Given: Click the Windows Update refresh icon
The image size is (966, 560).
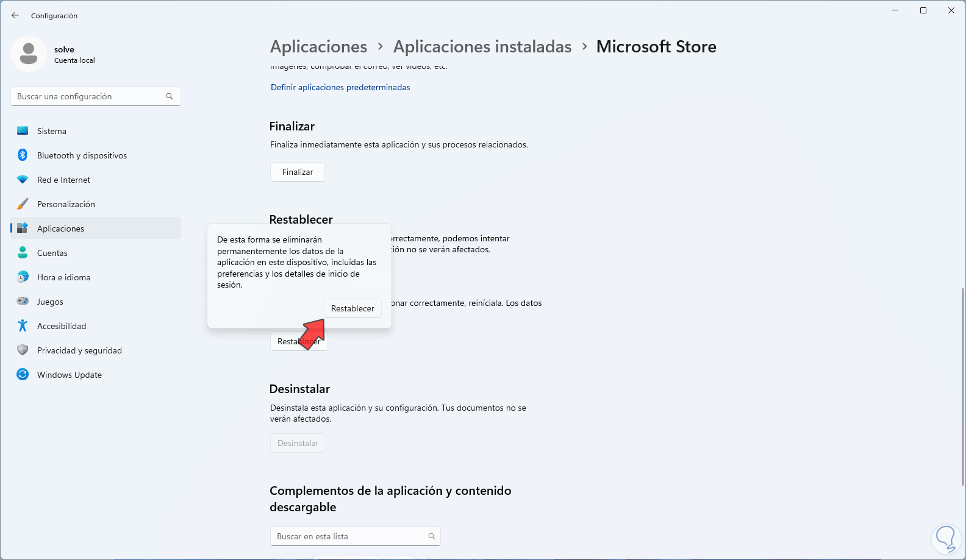Looking at the screenshot, I should click(23, 375).
